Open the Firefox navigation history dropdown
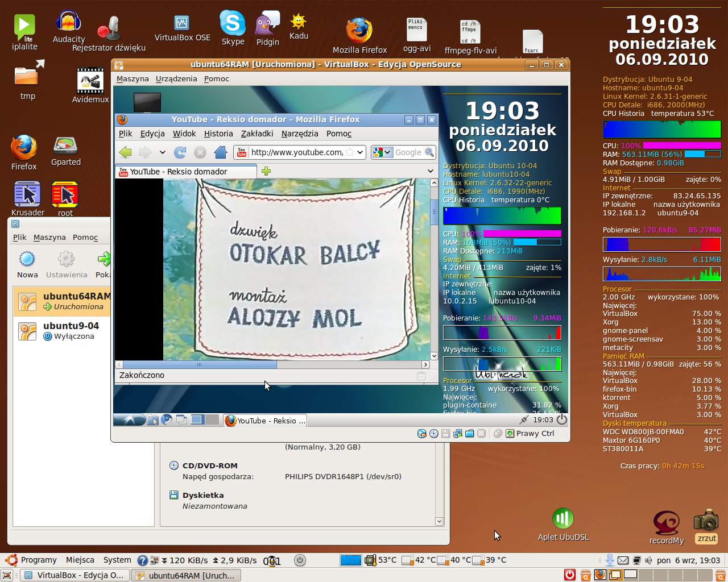 163,152
